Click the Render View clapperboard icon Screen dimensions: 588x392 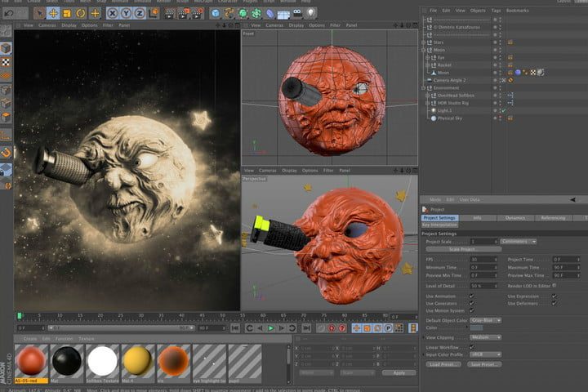pos(170,14)
